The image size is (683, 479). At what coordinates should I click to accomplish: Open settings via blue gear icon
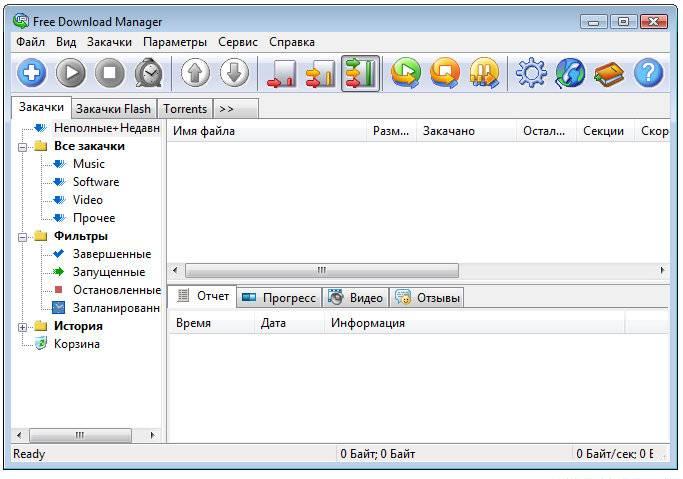coord(531,73)
